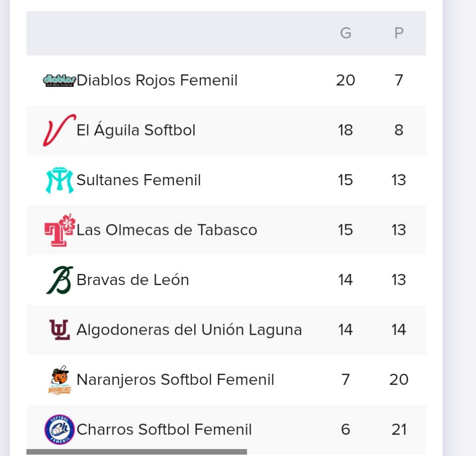Click the horizontal scrollbar below the table
The width and height of the screenshot is (476, 456).
[x=137, y=452]
